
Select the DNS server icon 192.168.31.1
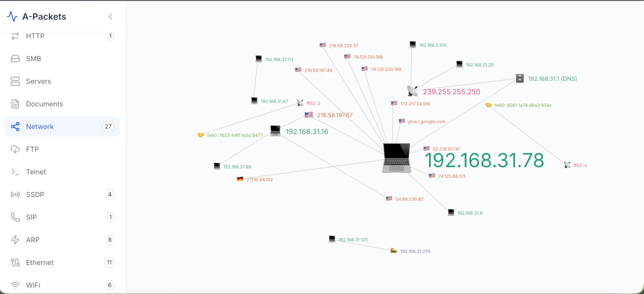pyautogui.click(x=520, y=78)
